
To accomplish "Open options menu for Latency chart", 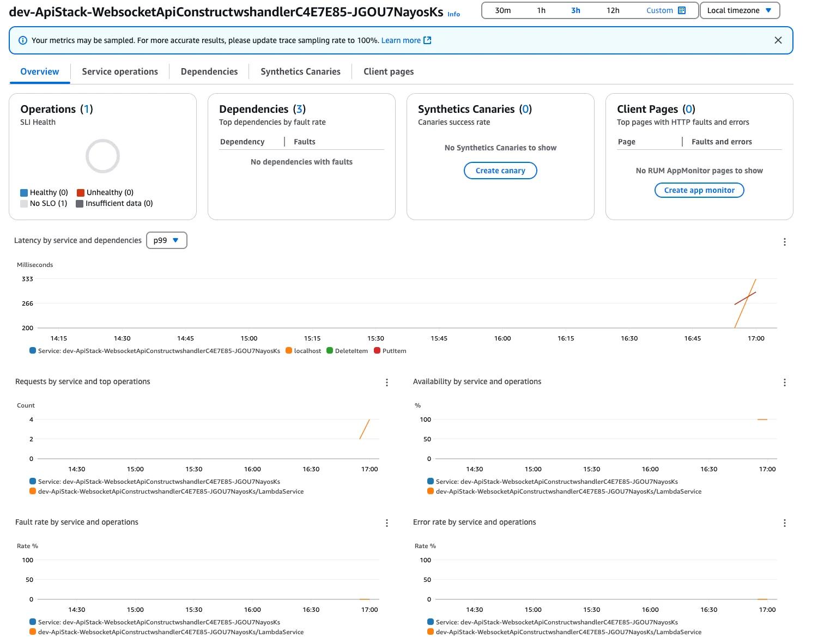I will [784, 242].
